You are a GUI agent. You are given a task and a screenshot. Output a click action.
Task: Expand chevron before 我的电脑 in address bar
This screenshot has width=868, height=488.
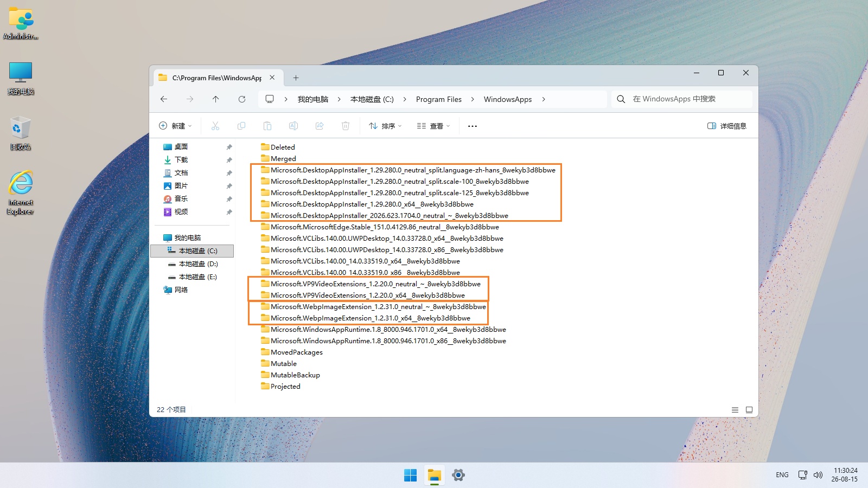pos(286,99)
